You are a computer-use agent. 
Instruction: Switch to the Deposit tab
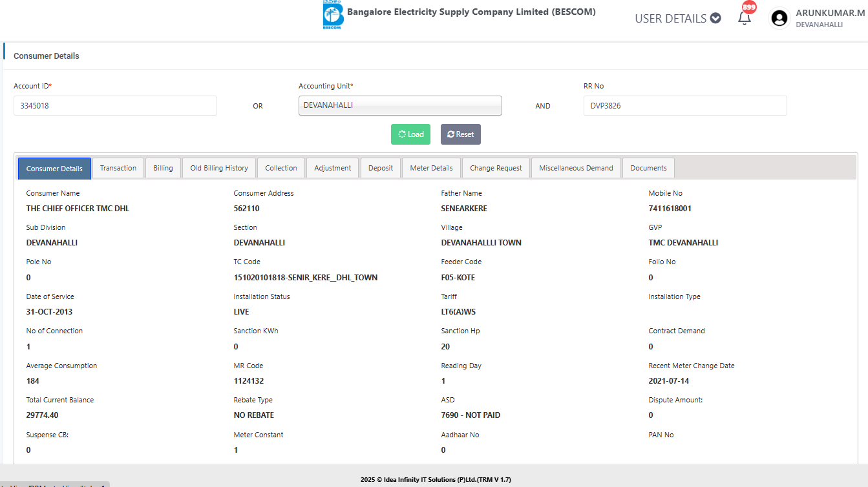point(381,168)
